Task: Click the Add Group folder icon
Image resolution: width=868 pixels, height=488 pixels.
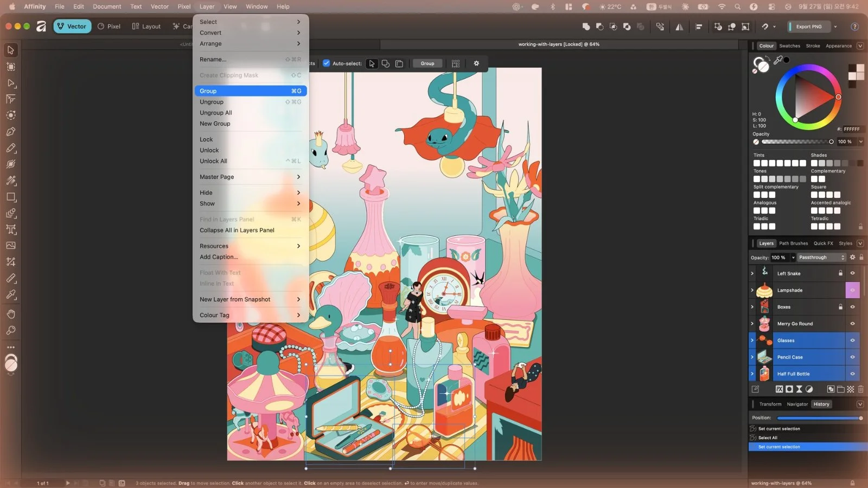Action: point(840,389)
